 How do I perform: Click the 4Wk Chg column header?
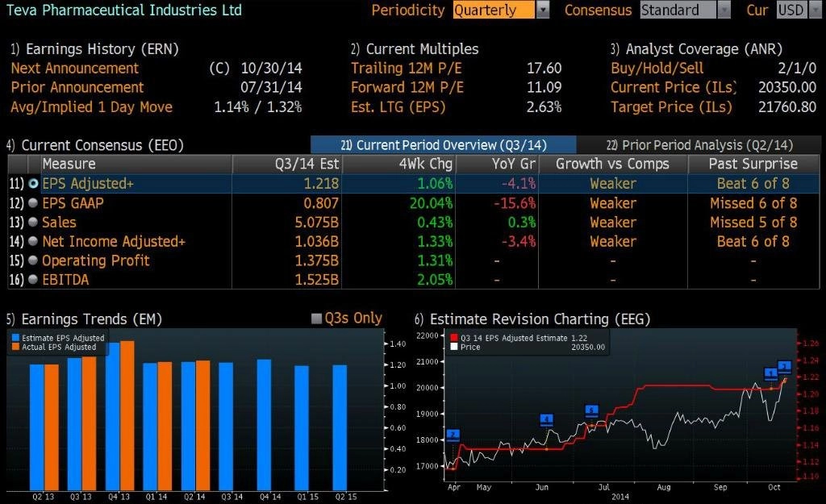[398, 164]
